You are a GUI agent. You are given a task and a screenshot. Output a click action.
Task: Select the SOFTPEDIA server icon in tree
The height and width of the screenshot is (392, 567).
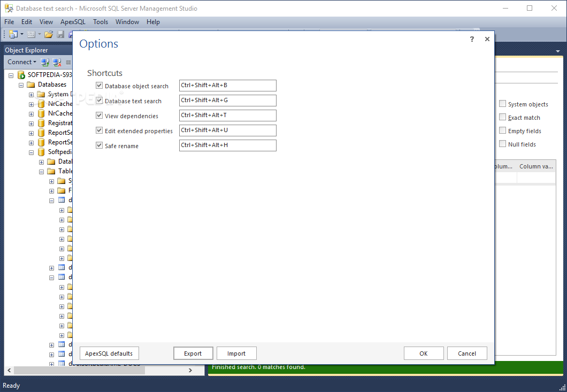pos(21,75)
